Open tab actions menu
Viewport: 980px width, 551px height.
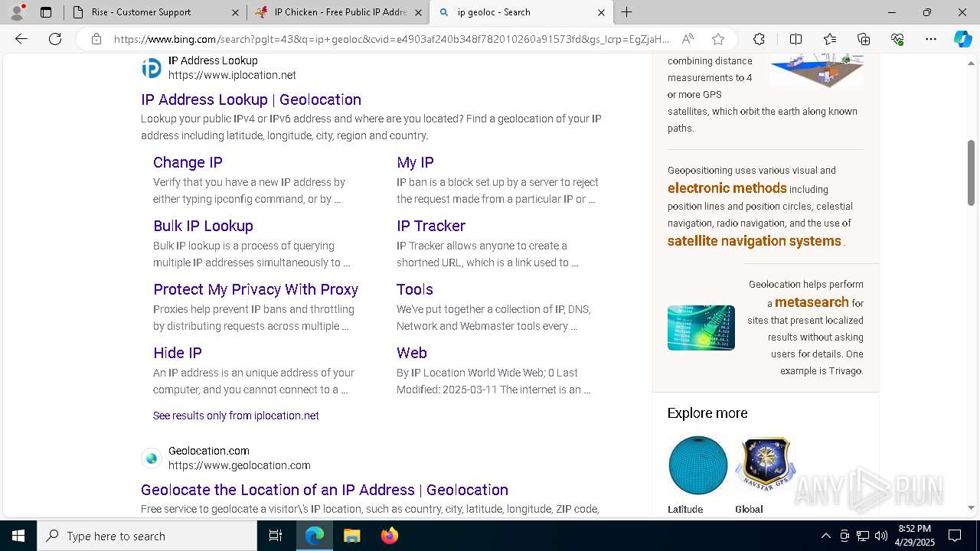click(46, 12)
